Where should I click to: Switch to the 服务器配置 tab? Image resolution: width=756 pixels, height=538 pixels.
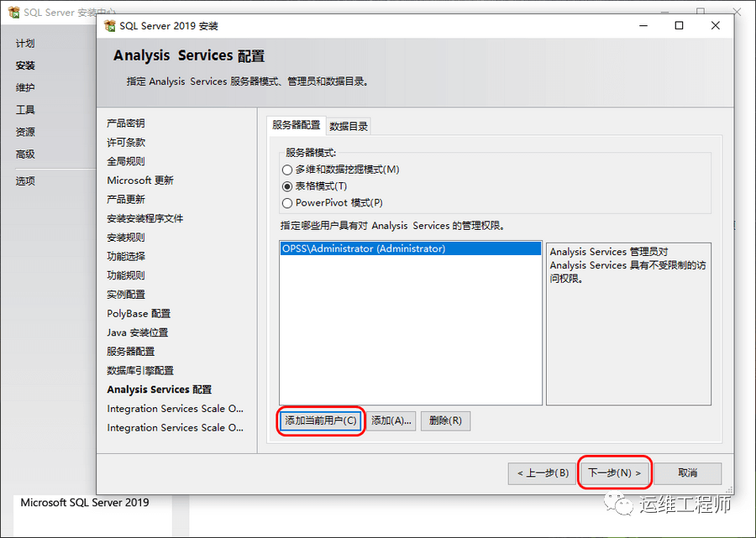(296, 125)
